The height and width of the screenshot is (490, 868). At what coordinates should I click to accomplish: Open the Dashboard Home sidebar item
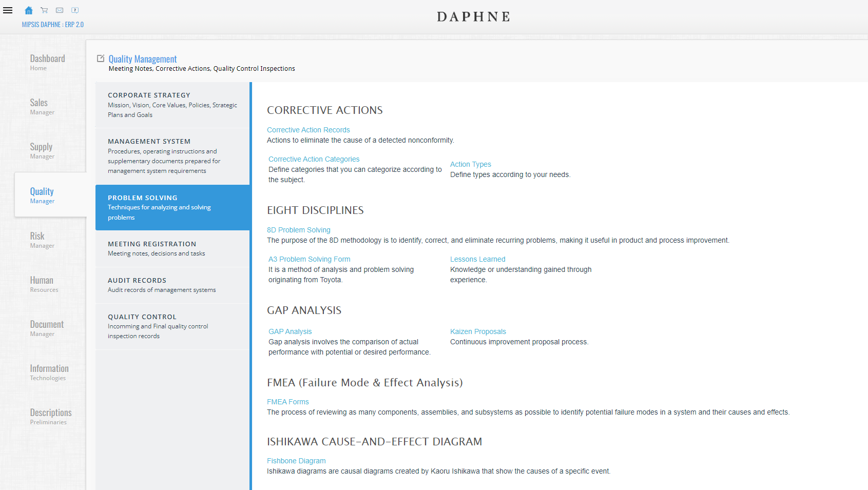coord(48,62)
